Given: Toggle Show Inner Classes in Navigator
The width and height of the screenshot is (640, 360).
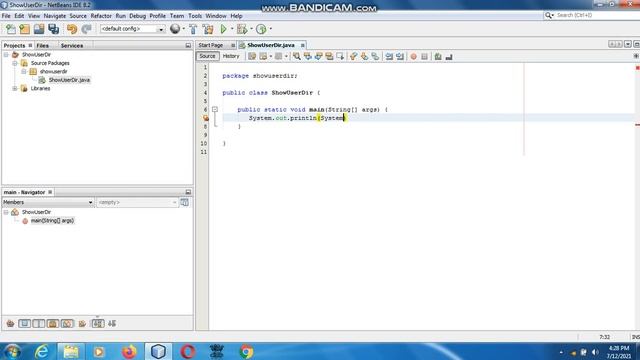Looking at the screenshot, I should (x=67, y=324).
